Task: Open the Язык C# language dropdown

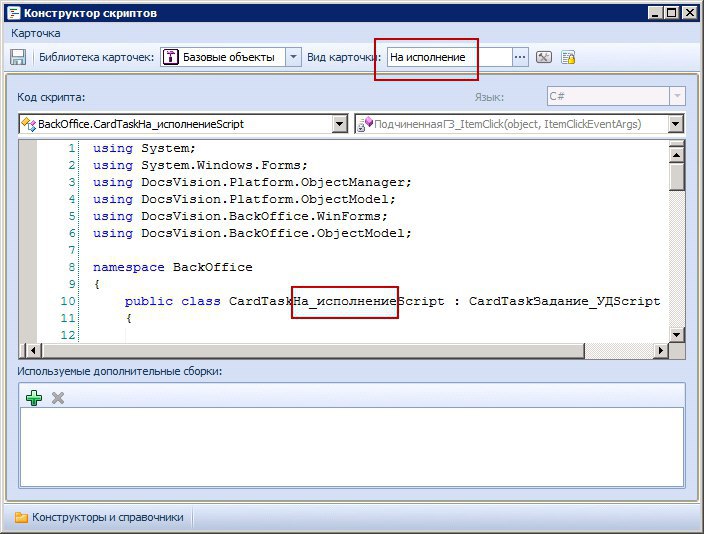Action: point(677,97)
